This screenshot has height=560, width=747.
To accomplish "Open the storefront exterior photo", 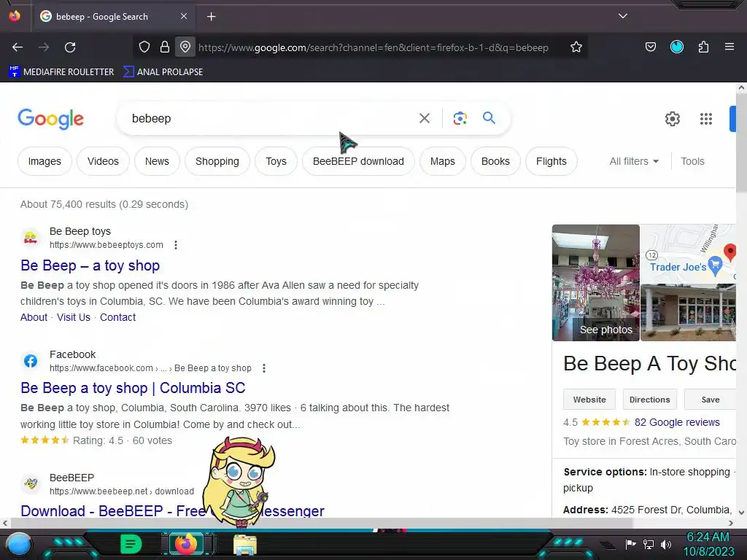I will pyautogui.click(x=689, y=313).
